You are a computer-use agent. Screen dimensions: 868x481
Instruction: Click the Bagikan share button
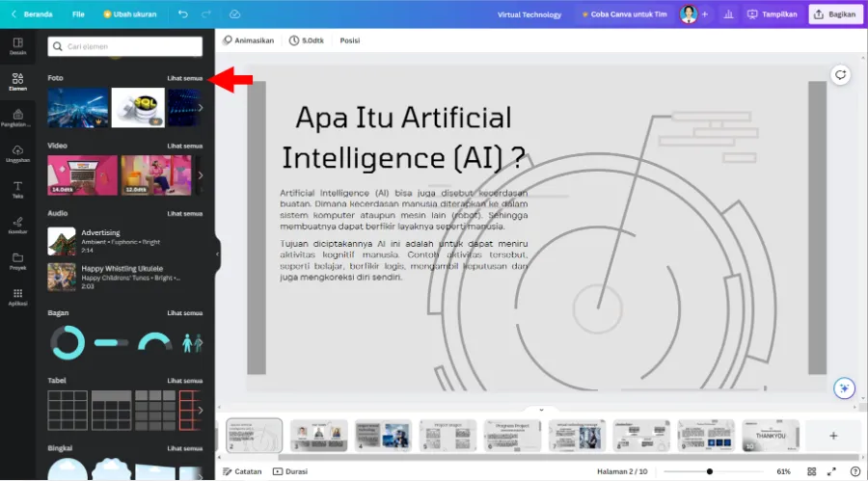(835, 14)
